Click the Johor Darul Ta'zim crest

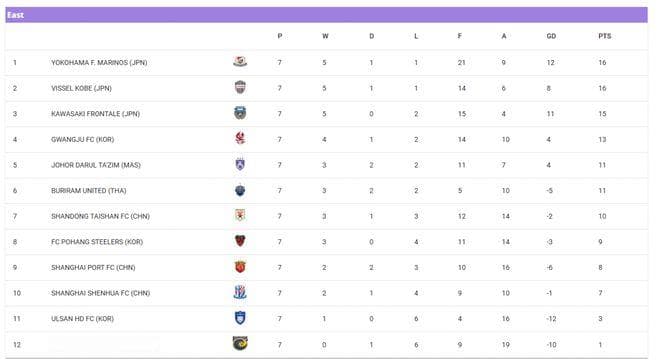tap(240, 164)
